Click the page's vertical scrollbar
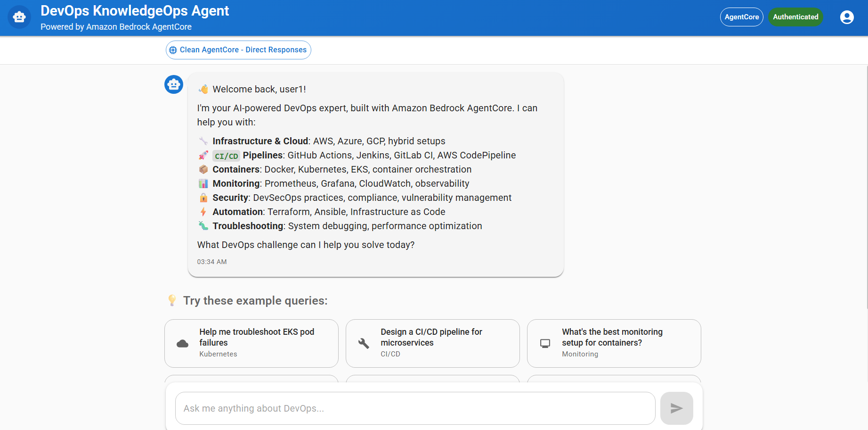 click(x=866, y=189)
